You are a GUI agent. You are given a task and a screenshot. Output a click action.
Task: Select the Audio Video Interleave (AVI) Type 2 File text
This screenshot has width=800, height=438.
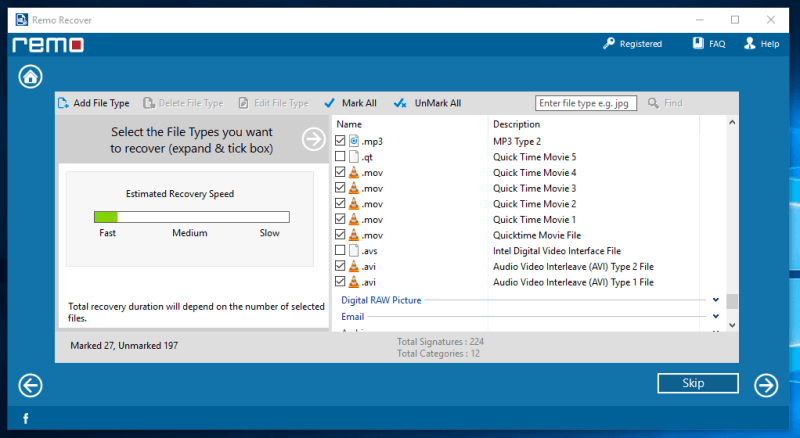click(x=573, y=266)
